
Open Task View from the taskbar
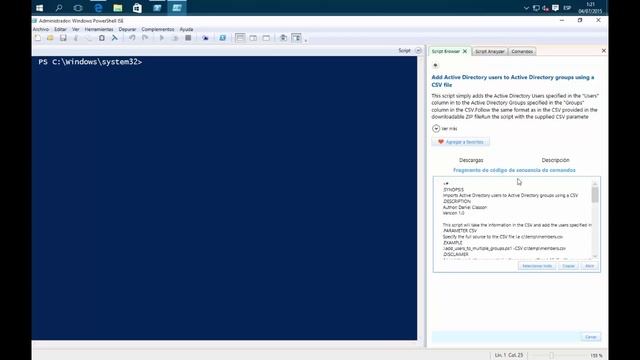pyautogui.click(x=78, y=8)
